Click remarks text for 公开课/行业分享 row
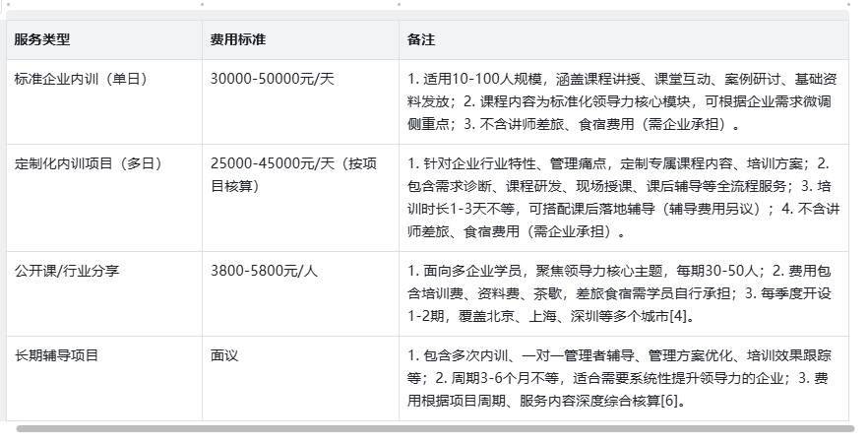 tap(620, 293)
